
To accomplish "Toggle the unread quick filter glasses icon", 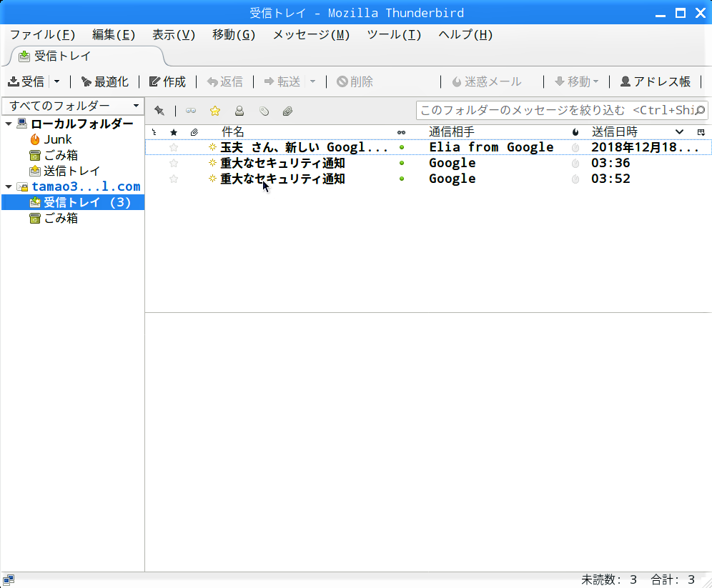I will tap(191, 111).
